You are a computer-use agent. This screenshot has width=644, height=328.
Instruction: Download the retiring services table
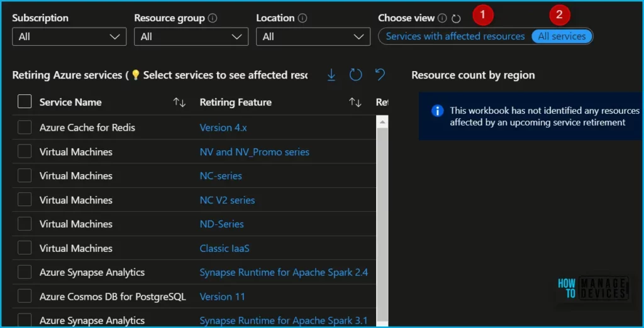pos(331,75)
